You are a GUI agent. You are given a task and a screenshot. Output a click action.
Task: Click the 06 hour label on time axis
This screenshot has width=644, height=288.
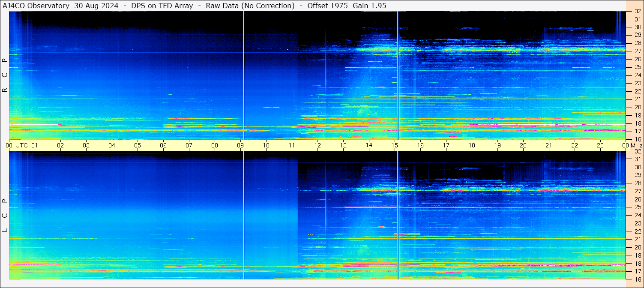click(x=163, y=146)
